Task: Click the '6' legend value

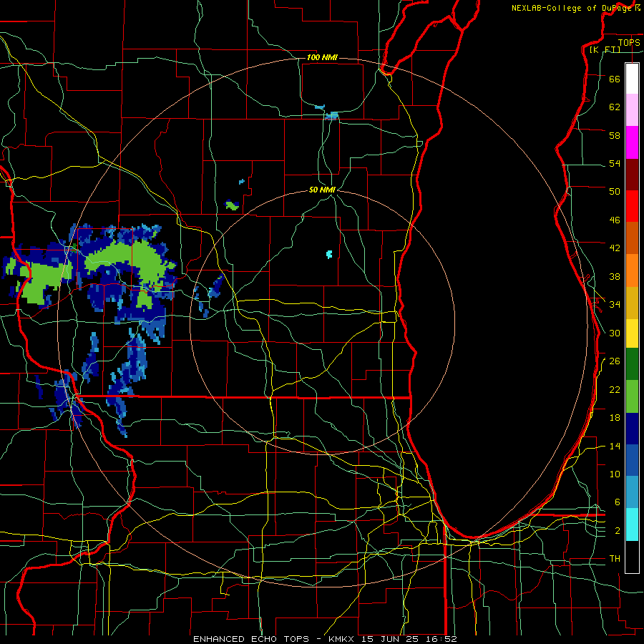Action: (618, 502)
